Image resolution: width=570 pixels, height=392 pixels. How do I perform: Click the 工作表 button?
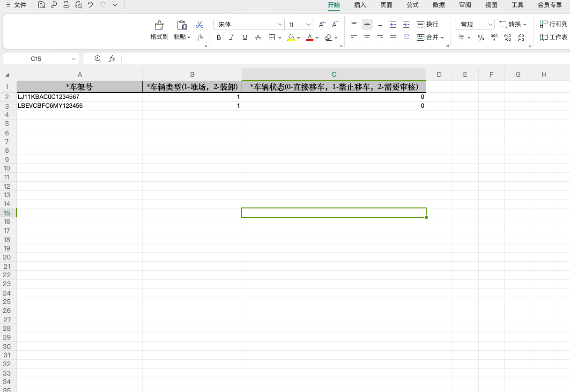pos(554,37)
